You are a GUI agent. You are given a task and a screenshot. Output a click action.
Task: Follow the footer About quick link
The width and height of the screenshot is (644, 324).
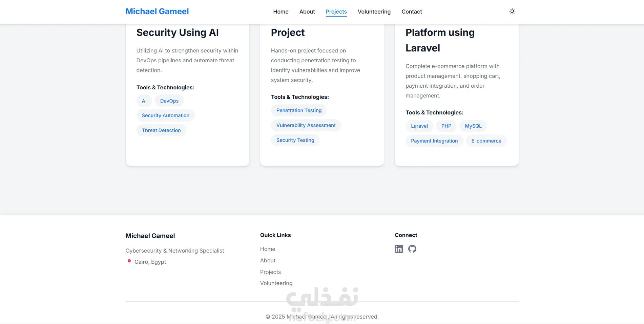coord(268,260)
